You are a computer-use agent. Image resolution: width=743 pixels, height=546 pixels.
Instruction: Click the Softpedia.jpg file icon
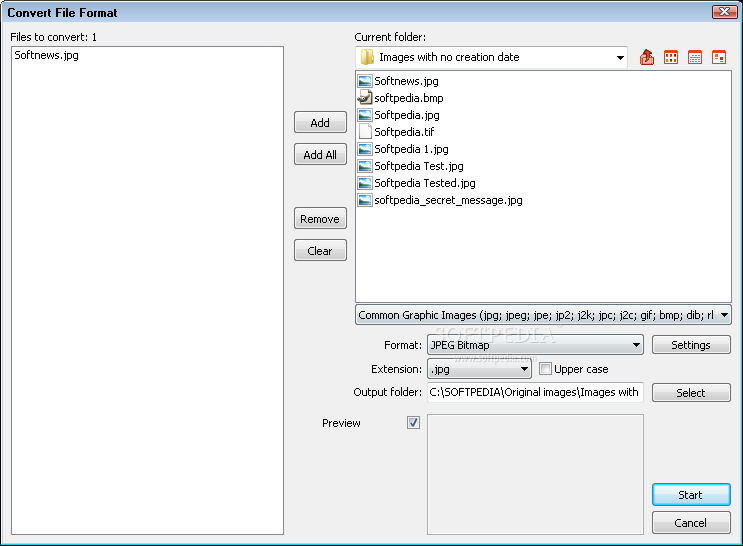click(x=364, y=115)
